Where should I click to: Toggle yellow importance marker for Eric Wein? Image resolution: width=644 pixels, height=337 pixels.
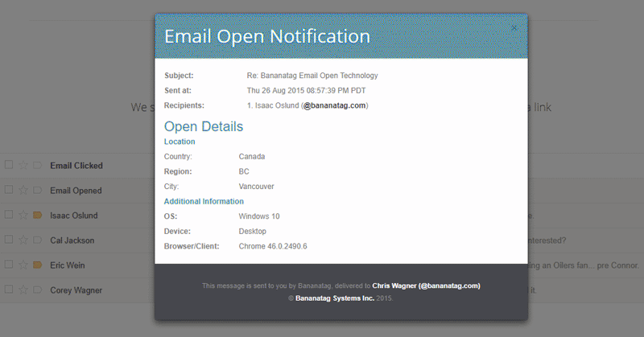point(37,265)
